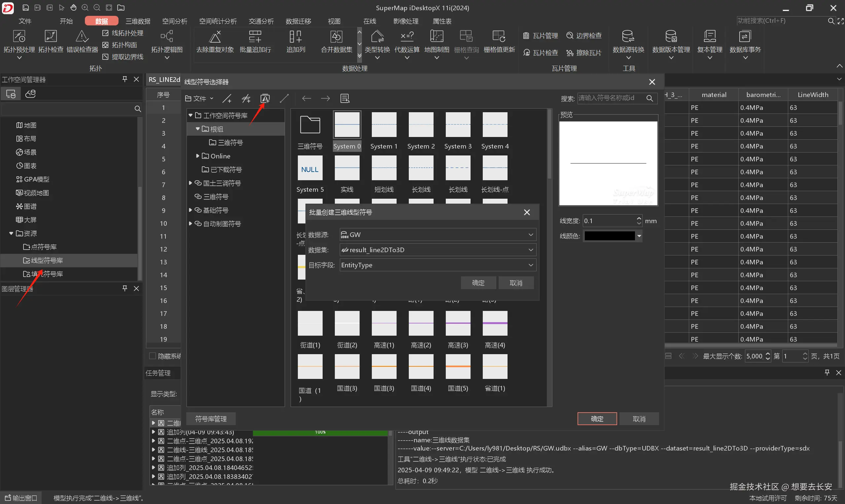
Task: Click the black 线颜色 swatch
Action: point(610,236)
